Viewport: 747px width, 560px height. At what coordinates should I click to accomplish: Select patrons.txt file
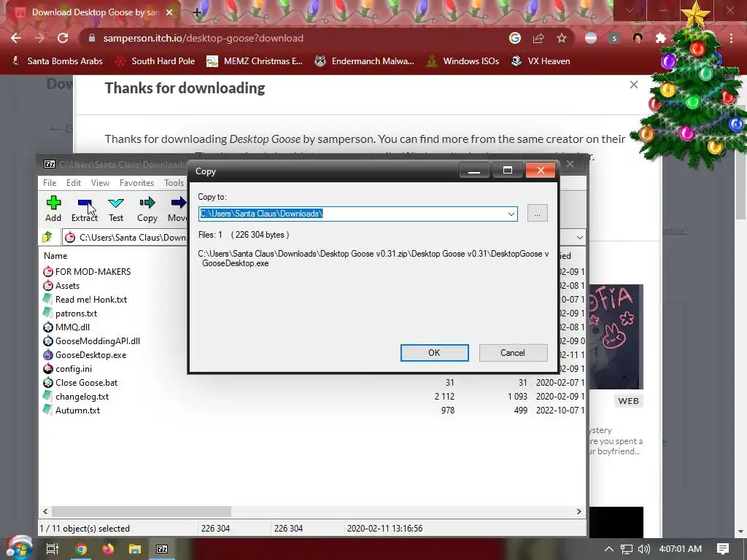point(70,314)
